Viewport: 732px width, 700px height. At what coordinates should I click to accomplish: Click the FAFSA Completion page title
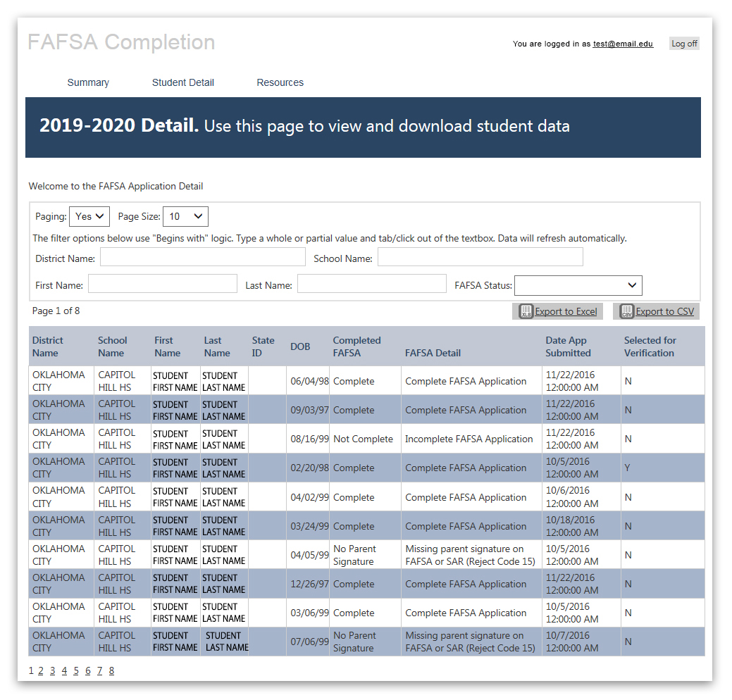(121, 42)
